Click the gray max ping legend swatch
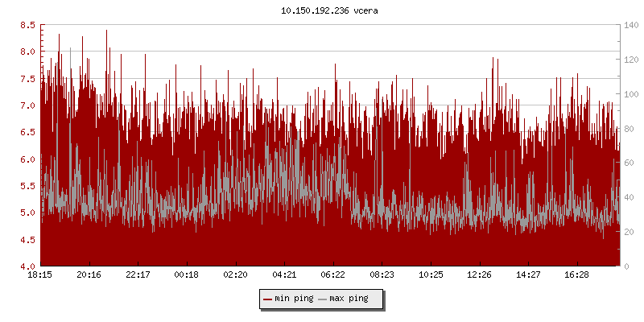Viewport: 644px width, 322px height. [x=324, y=299]
